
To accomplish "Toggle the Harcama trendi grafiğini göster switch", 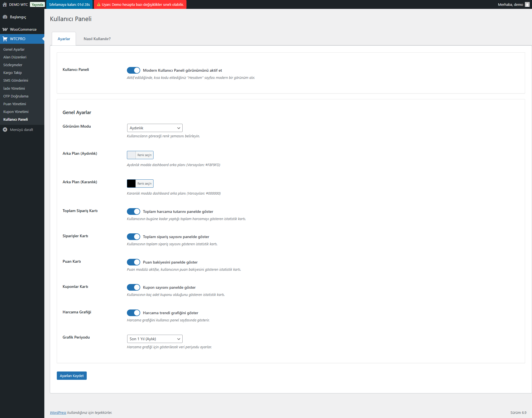I will coord(134,313).
